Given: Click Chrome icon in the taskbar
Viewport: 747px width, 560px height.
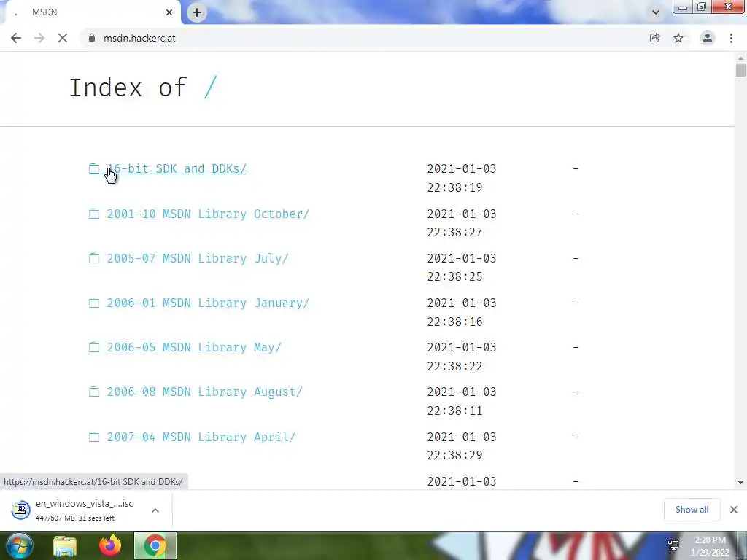Looking at the screenshot, I should [155, 546].
